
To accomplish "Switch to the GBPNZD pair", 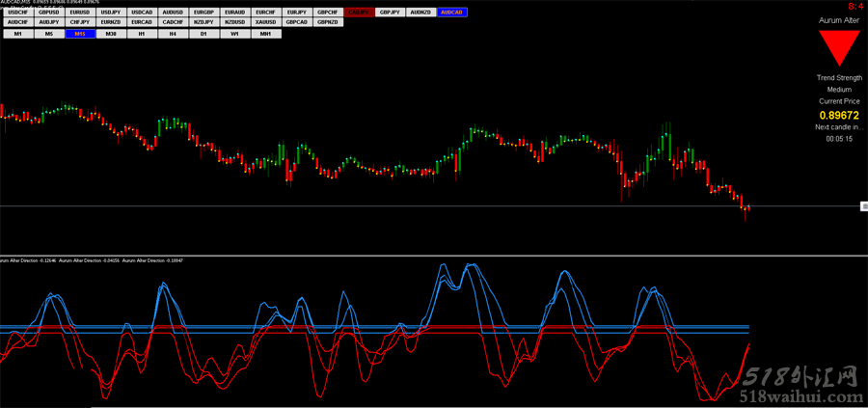I will 328,21.
